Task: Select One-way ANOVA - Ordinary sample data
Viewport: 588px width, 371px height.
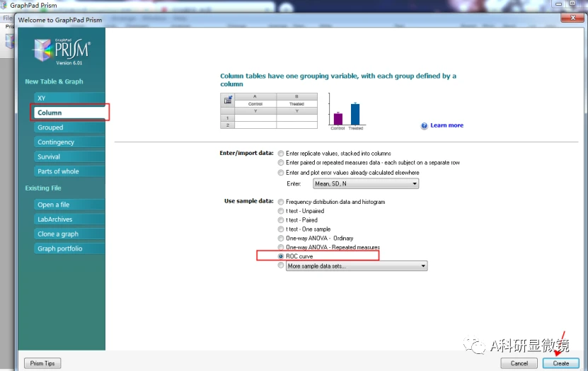Action: pyautogui.click(x=280, y=238)
